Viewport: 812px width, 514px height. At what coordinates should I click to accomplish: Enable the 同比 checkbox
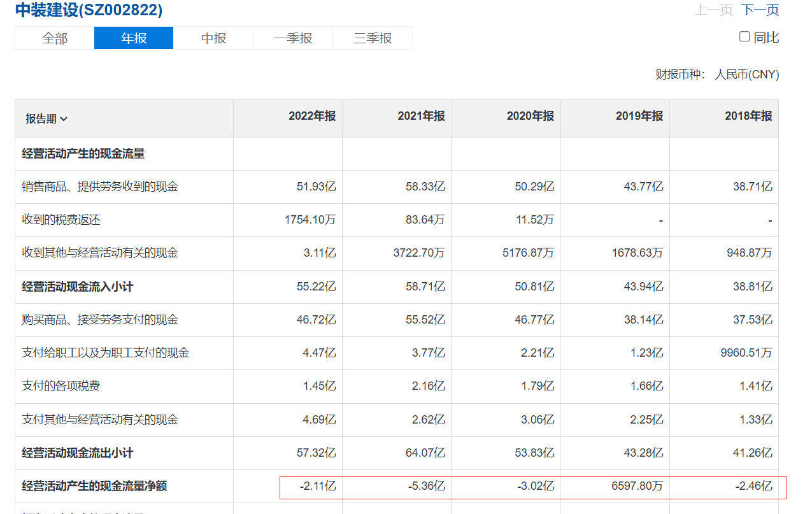point(744,37)
